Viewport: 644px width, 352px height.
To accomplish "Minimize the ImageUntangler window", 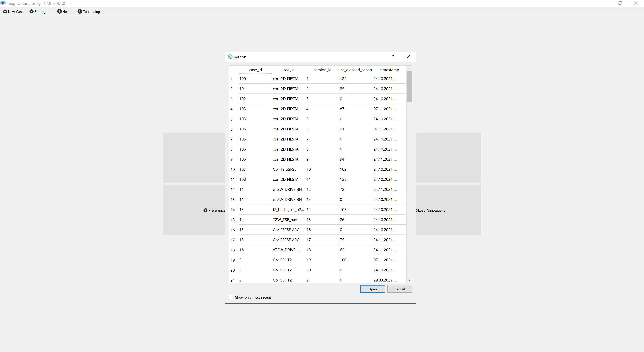I will (x=605, y=3).
